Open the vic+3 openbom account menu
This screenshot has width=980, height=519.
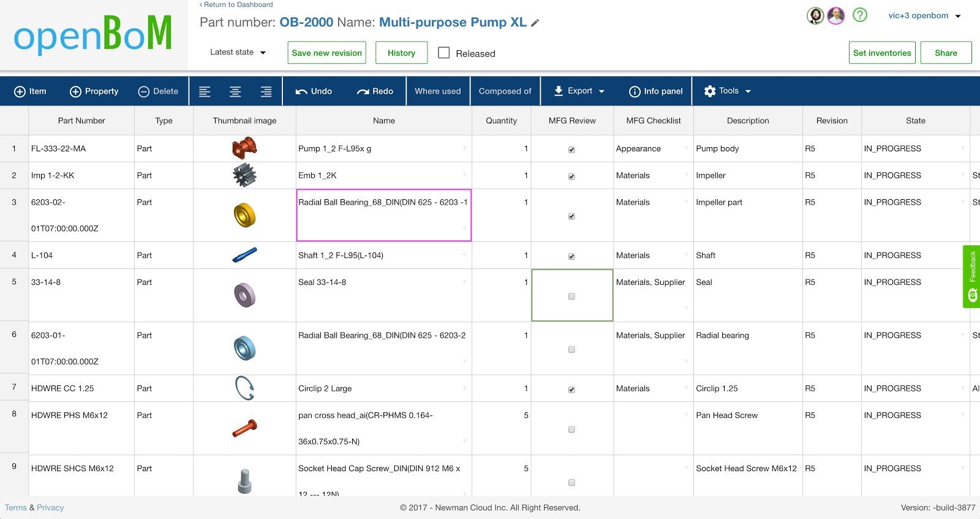(924, 16)
